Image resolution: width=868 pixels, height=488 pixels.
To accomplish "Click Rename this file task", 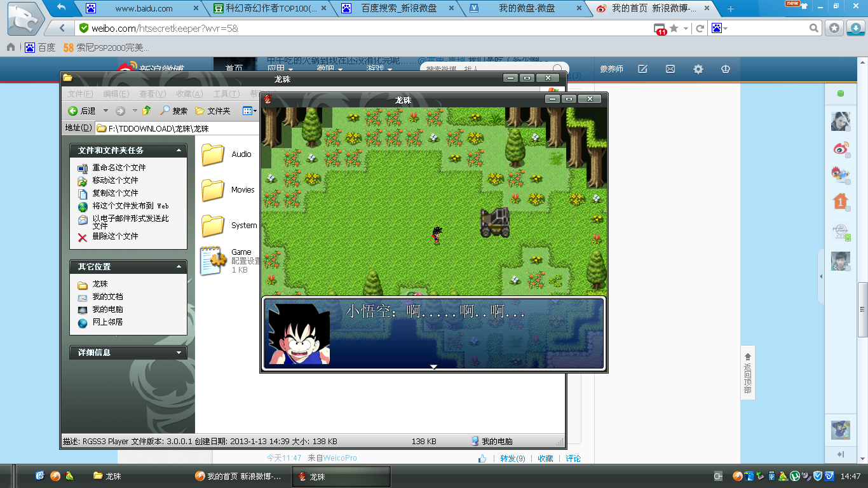I will pyautogui.click(x=112, y=168).
